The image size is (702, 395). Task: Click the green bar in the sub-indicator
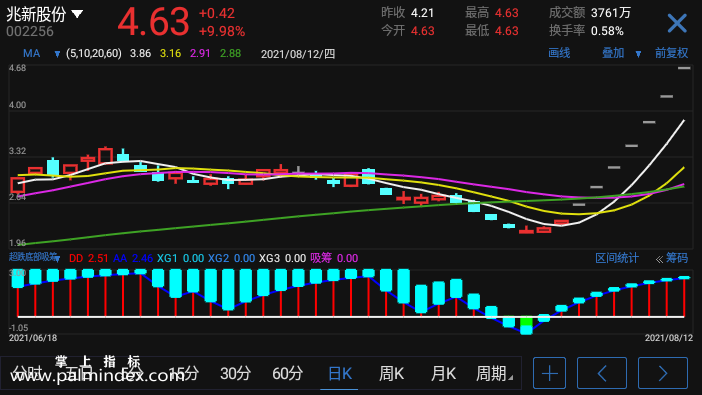click(526, 322)
